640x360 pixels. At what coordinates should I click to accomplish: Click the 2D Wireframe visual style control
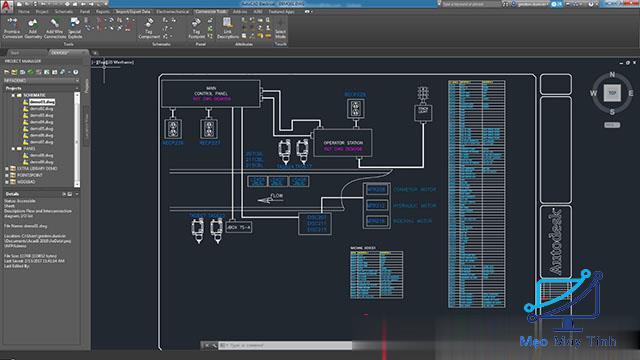pyautogui.click(x=121, y=62)
